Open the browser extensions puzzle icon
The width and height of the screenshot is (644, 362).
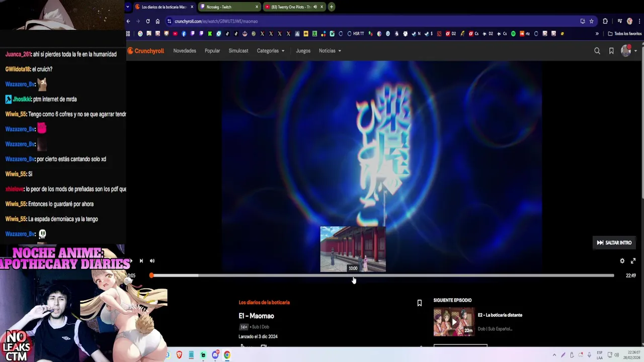click(605, 21)
